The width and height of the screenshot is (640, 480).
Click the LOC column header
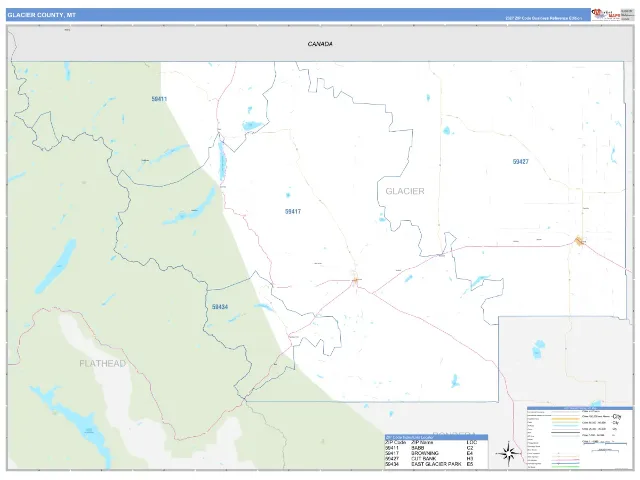(471, 442)
